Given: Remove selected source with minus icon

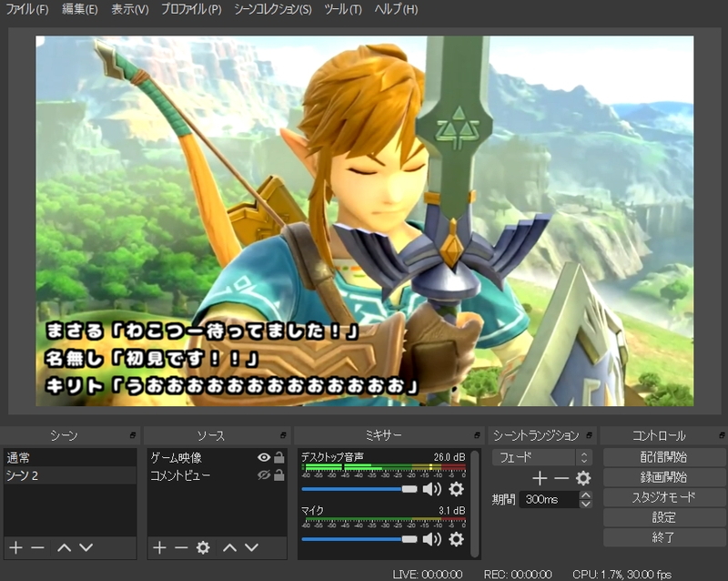Looking at the screenshot, I should click(181, 547).
